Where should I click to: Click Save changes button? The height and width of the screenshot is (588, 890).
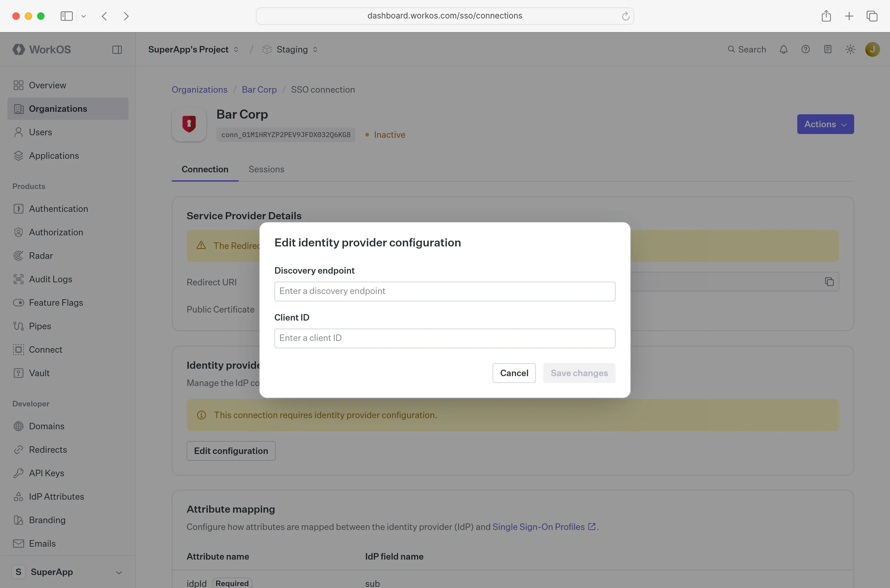(x=579, y=373)
